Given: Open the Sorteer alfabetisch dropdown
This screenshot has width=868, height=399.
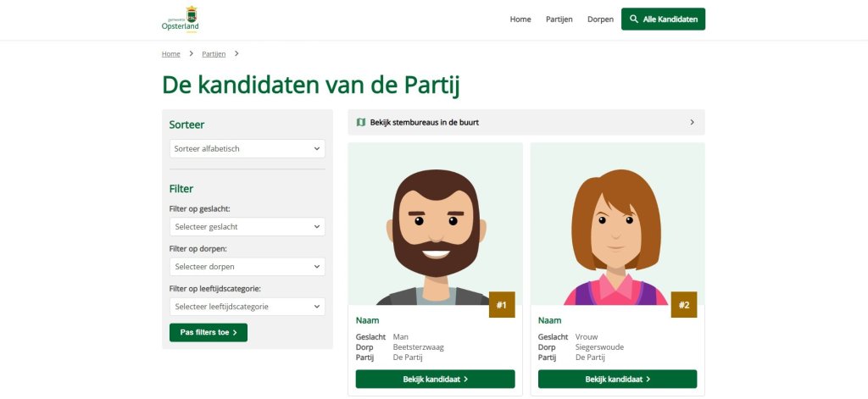Looking at the screenshot, I should pyautogui.click(x=247, y=148).
